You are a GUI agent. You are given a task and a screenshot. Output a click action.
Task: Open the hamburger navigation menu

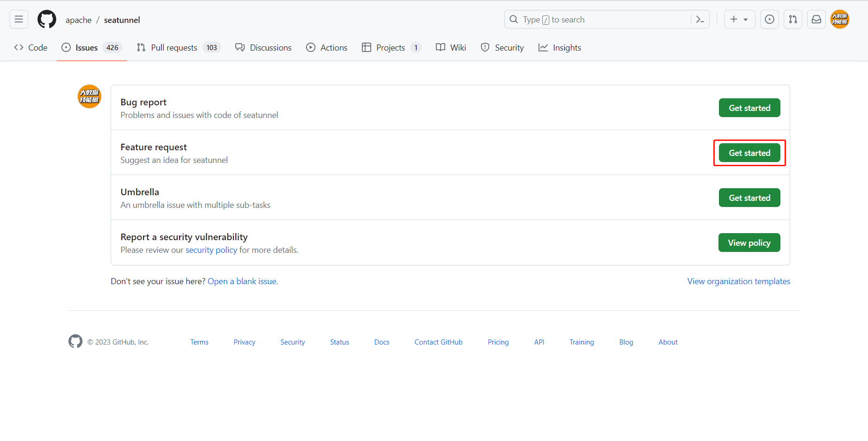(x=19, y=19)
